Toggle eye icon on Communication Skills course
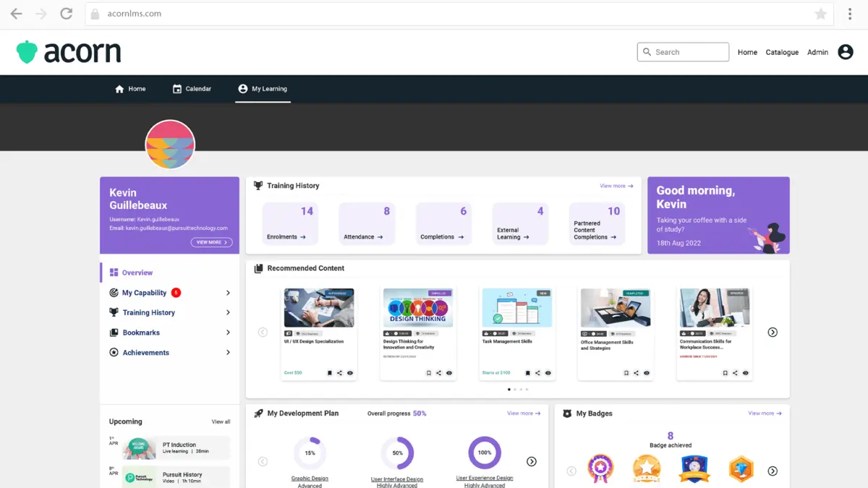Screen dimensions: 868x488 [746, 373]
